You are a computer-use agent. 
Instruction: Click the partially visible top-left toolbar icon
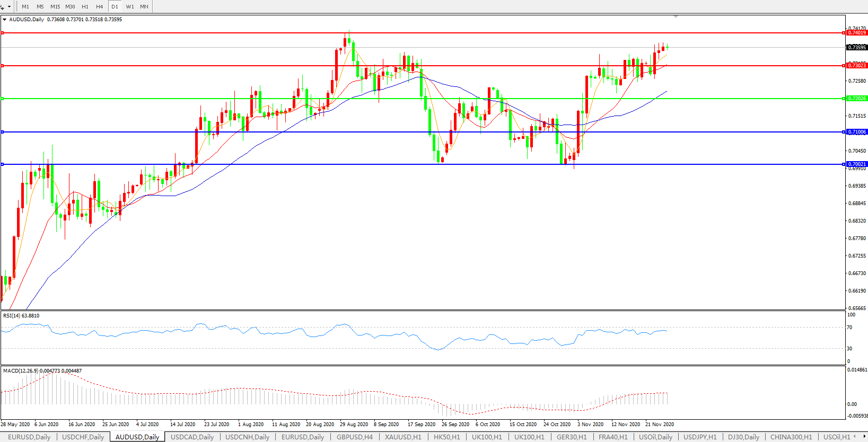coord(2,7)
